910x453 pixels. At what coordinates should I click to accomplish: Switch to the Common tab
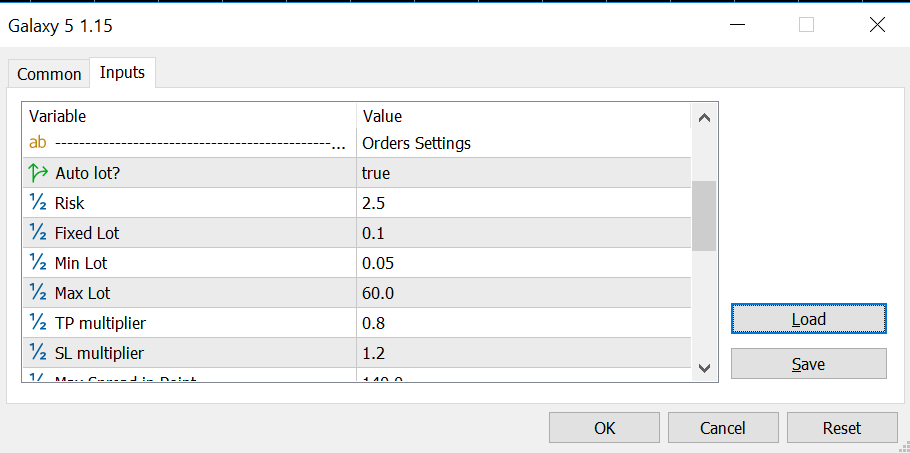point(49,74)
